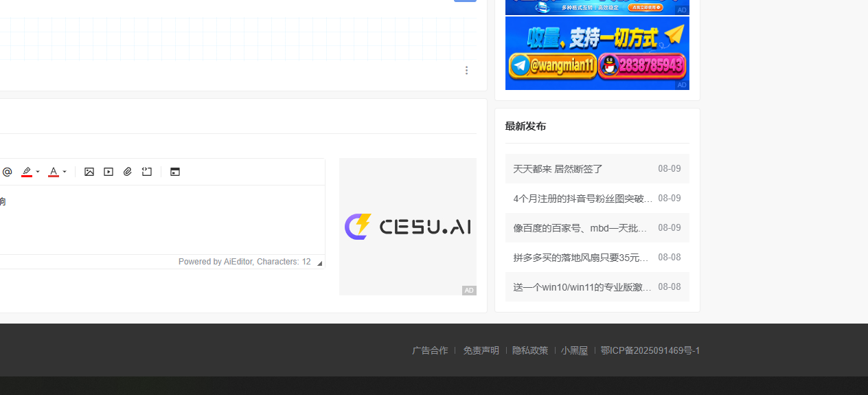Expand the font color dropdown arrow
The width and height of the screenshot is (868, 395).
[65, 172]
